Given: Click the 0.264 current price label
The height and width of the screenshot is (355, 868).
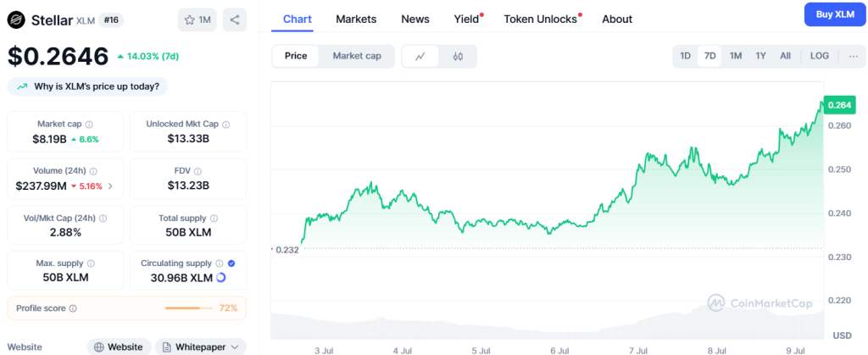Looking at the screenshot, I should point(840,104).
